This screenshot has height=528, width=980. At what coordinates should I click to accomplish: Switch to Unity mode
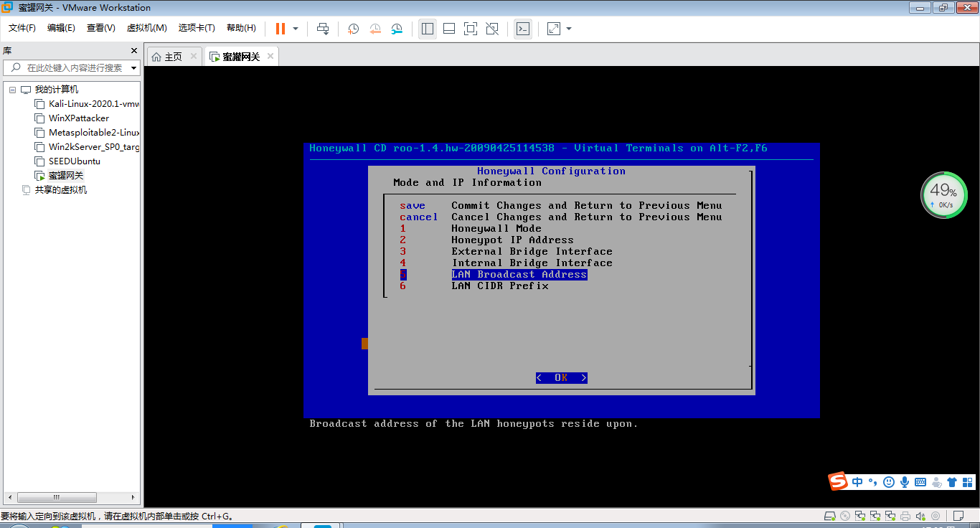tap(492, 29)
